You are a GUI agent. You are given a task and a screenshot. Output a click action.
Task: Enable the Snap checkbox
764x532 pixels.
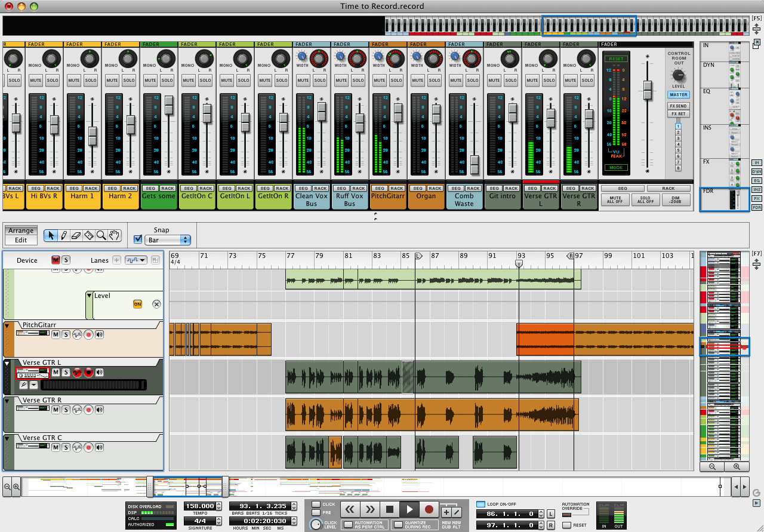point(138,239)
